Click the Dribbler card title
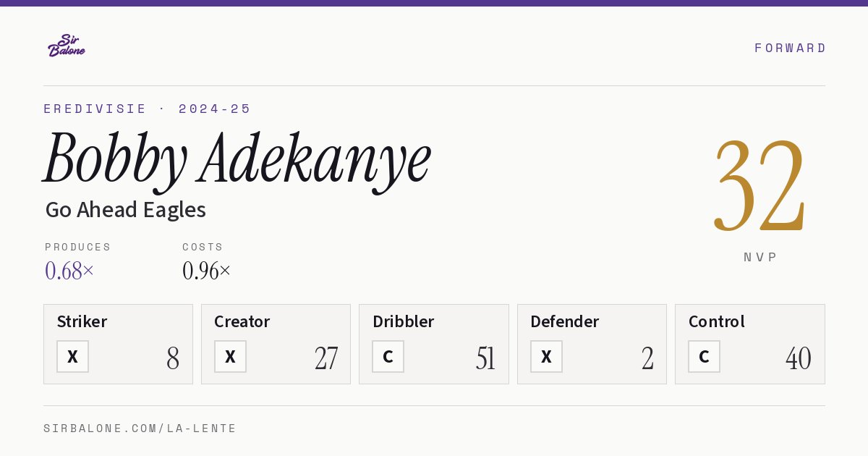The width and height of the screenshot is (868, 456). pos(404,321)
